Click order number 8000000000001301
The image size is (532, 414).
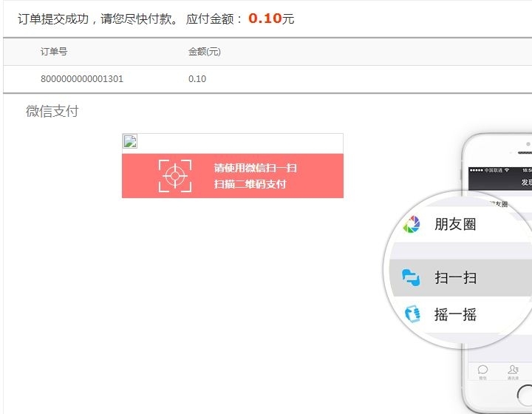pos(82,78)
